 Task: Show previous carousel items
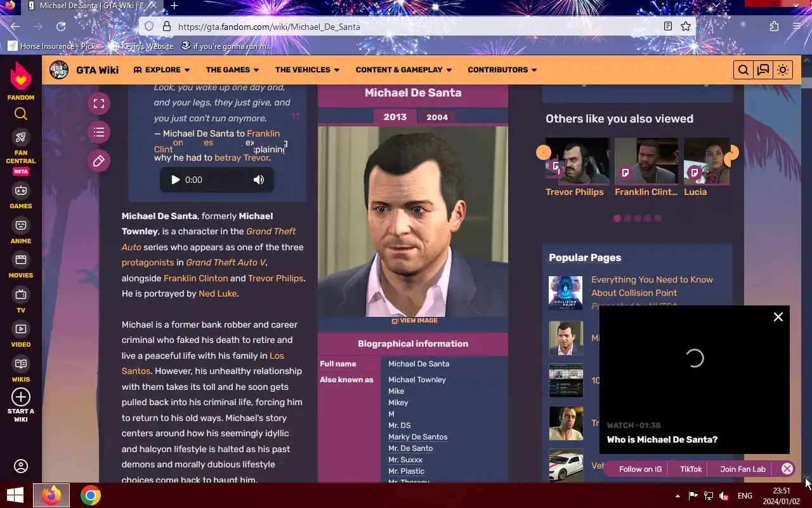(x=543, y=152)
